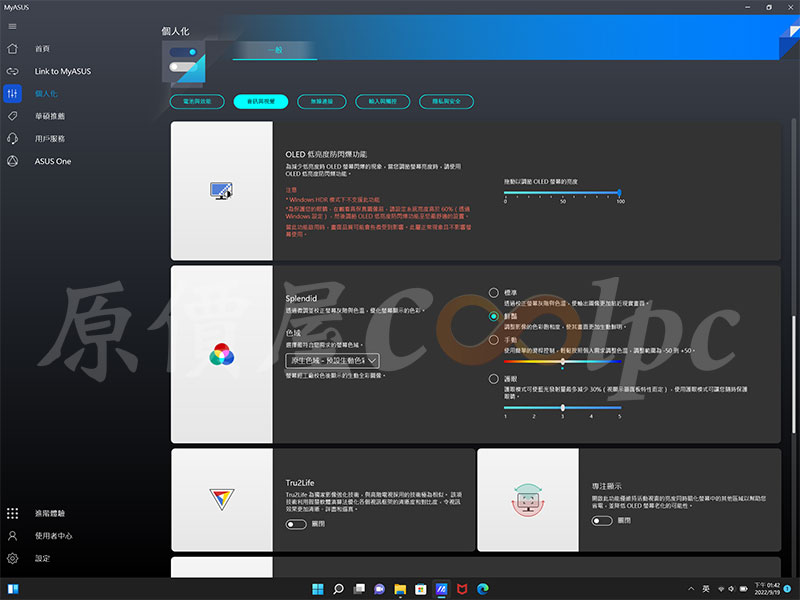Open the taskbar clock and date
Viewport: 800px width, 600px height.
[x=767, y=589]
